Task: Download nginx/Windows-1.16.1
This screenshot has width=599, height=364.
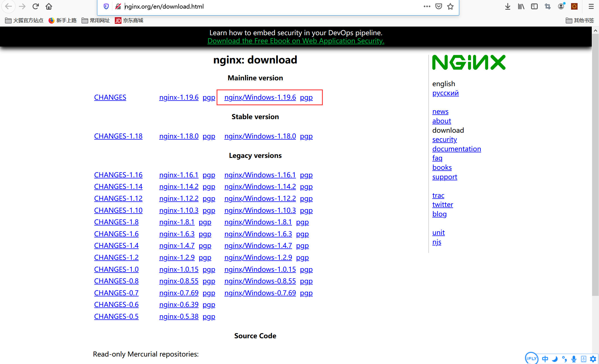Action: click(x=260, y=175)
